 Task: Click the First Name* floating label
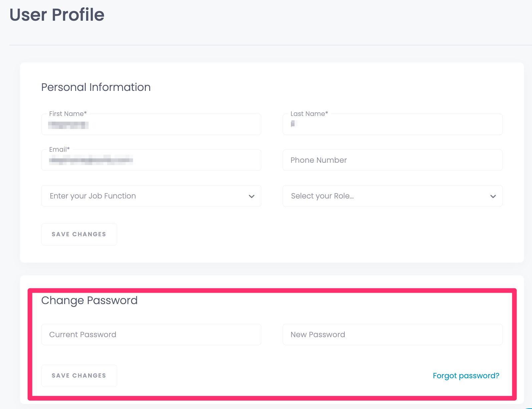(68, 114)
